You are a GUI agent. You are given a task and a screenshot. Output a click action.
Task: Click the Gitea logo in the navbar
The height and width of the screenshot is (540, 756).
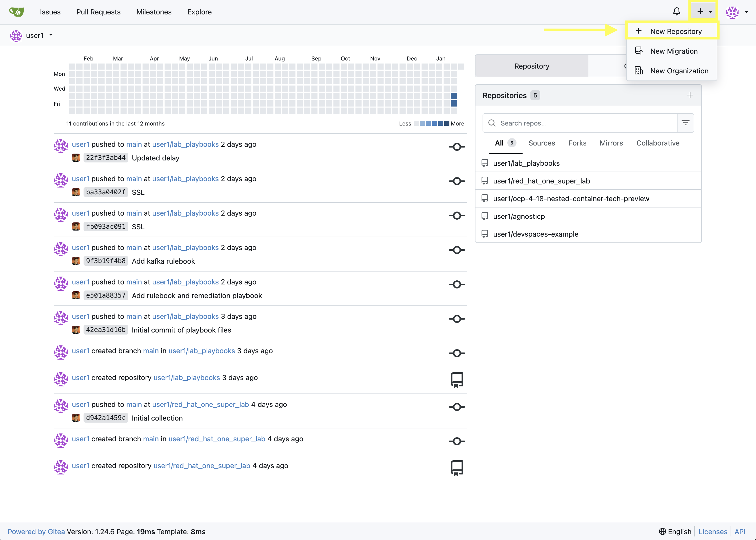(x=16, y=12)
